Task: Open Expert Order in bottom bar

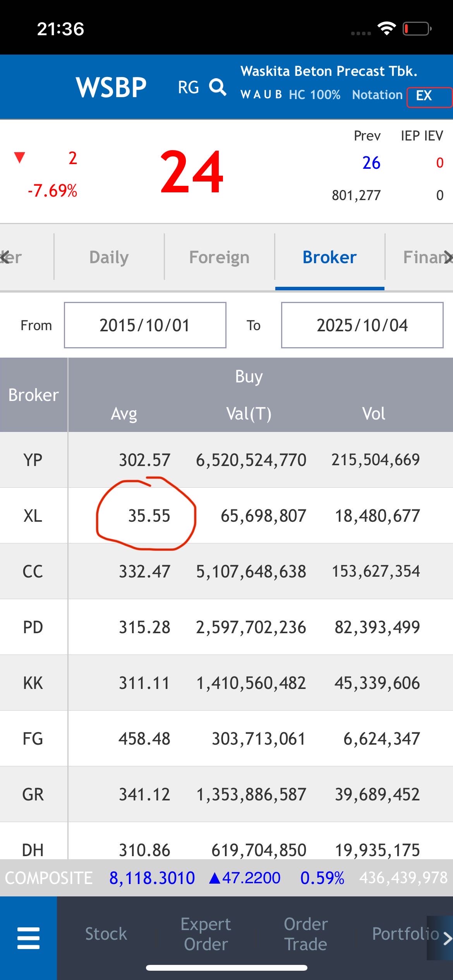Action: 206,934
